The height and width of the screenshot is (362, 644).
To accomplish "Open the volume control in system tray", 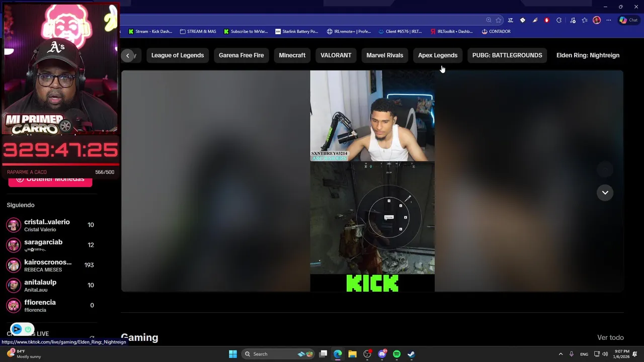I will (605, 354).
